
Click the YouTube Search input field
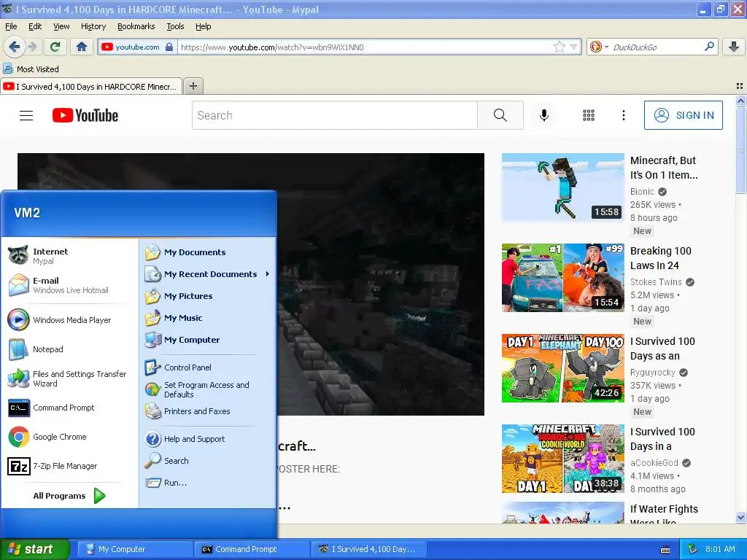tap(334, 115)
